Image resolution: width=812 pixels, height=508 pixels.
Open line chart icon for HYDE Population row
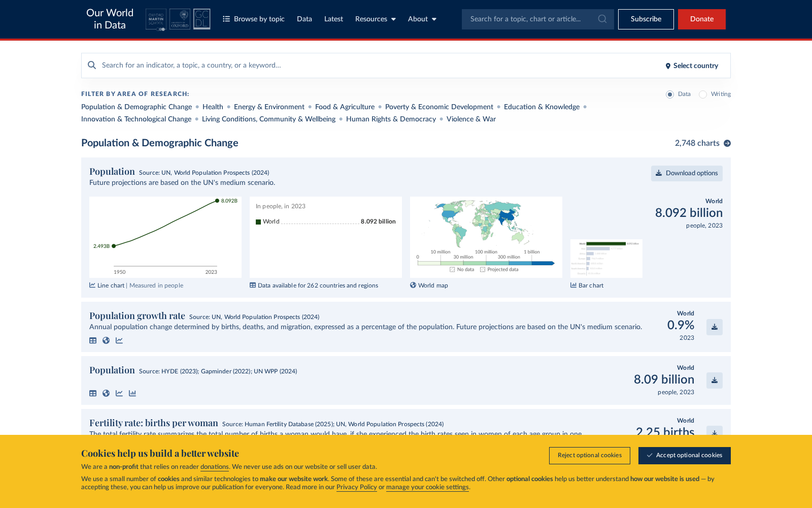coord(119,393)
